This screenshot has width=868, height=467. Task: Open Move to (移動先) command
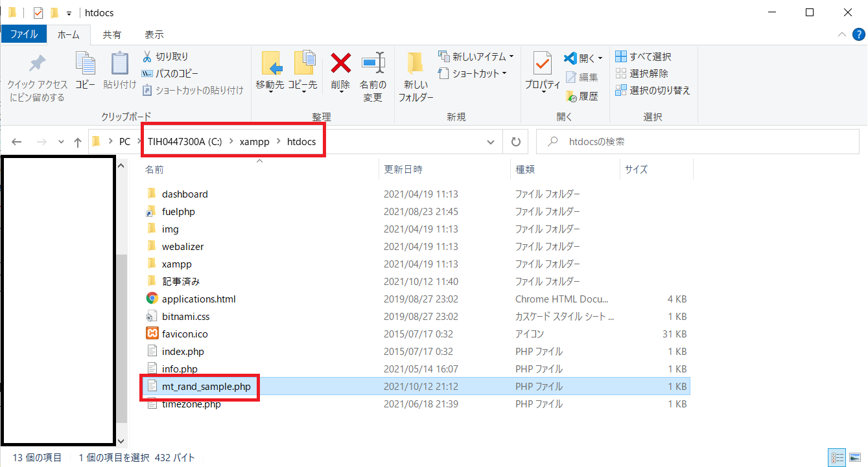pos(270,73)
